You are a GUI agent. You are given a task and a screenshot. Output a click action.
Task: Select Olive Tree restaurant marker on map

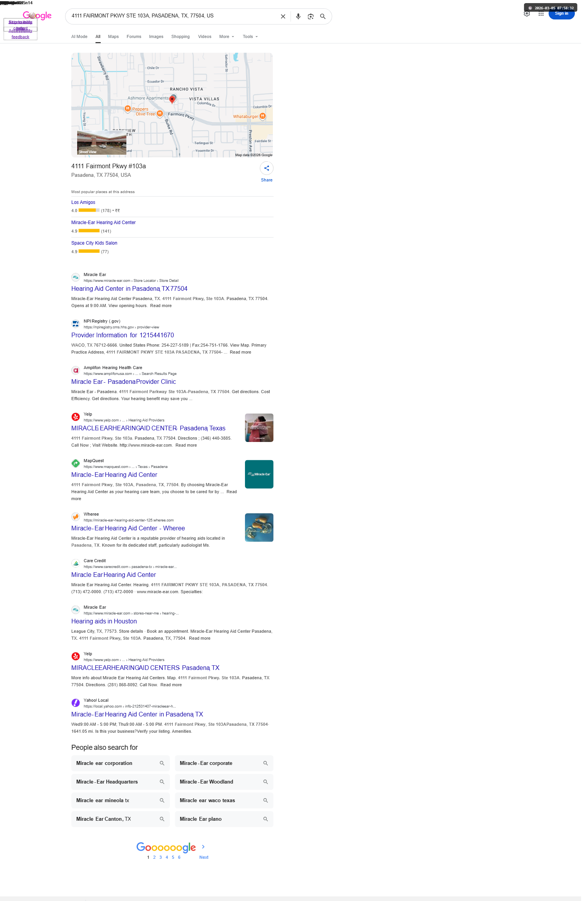point(159,114)
